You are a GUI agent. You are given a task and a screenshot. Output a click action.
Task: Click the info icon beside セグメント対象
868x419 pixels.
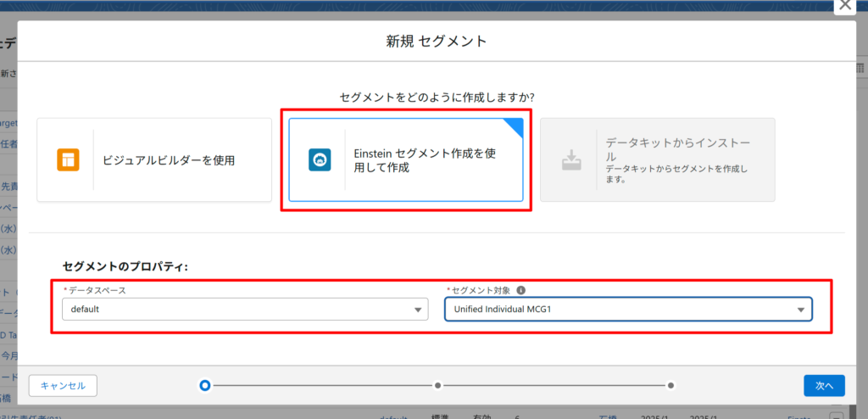pos(520,290)
